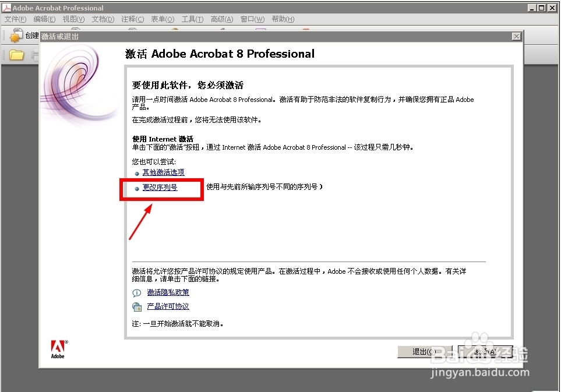Close the 激活或退出 dialog

[x=516, y=36]
